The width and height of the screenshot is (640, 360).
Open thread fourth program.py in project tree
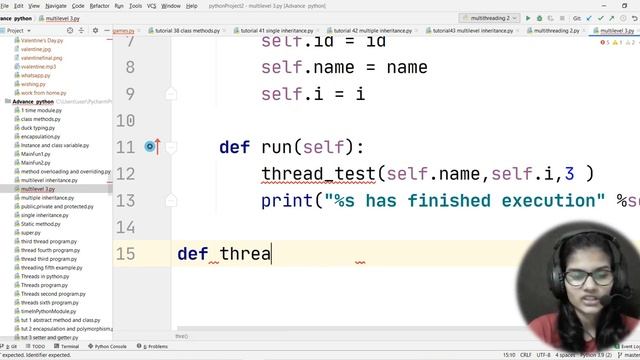pyautogui.click(x=50, y=250)
